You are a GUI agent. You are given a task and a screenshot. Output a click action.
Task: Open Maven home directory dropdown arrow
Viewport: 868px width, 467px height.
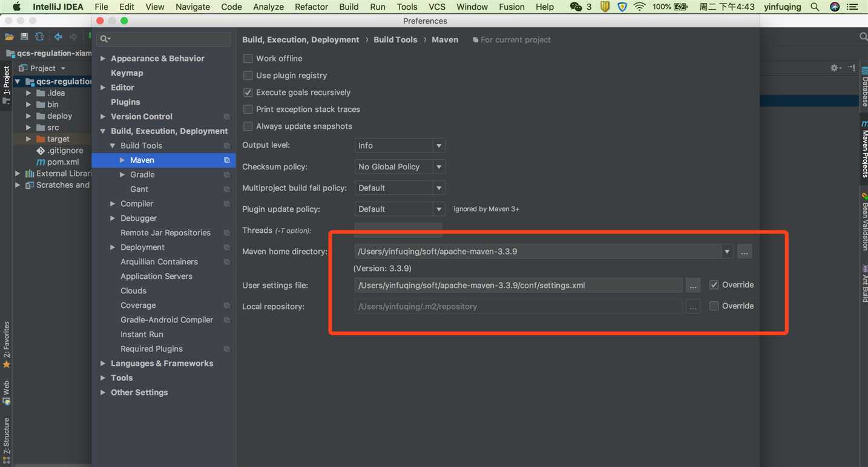point(727,252)
